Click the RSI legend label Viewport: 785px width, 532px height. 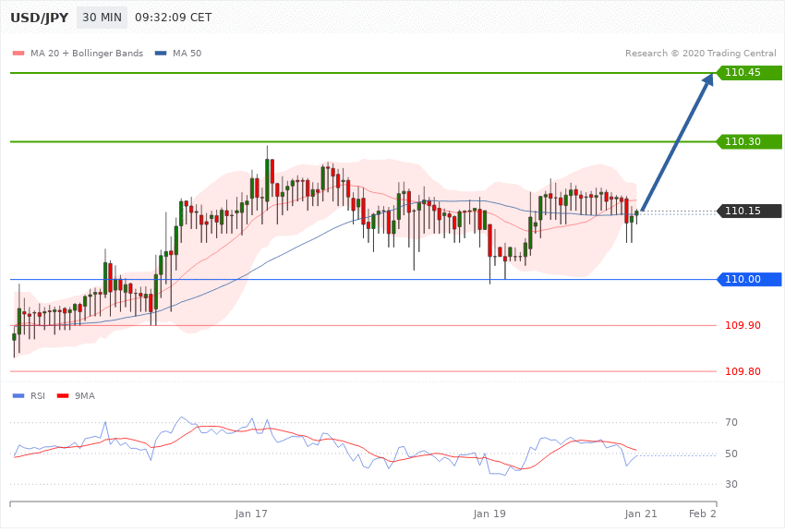coord(38,396)
